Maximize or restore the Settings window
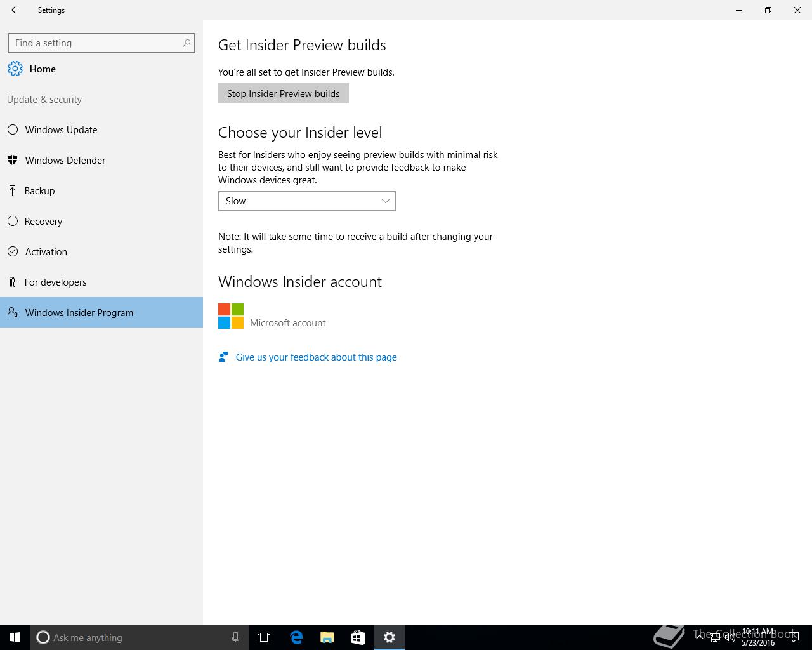812x650 pixels. click(x=768, y=10)
